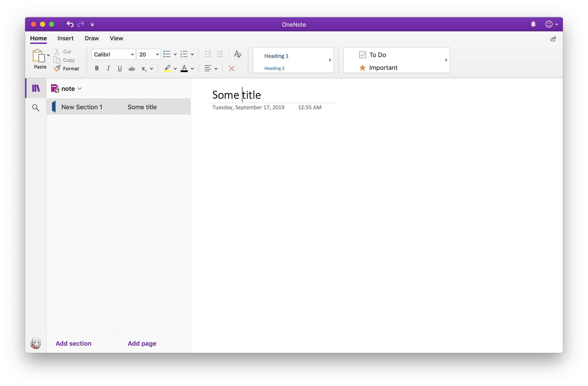Click the Add page button
This screenshot has width=588, height=386.
142,343
